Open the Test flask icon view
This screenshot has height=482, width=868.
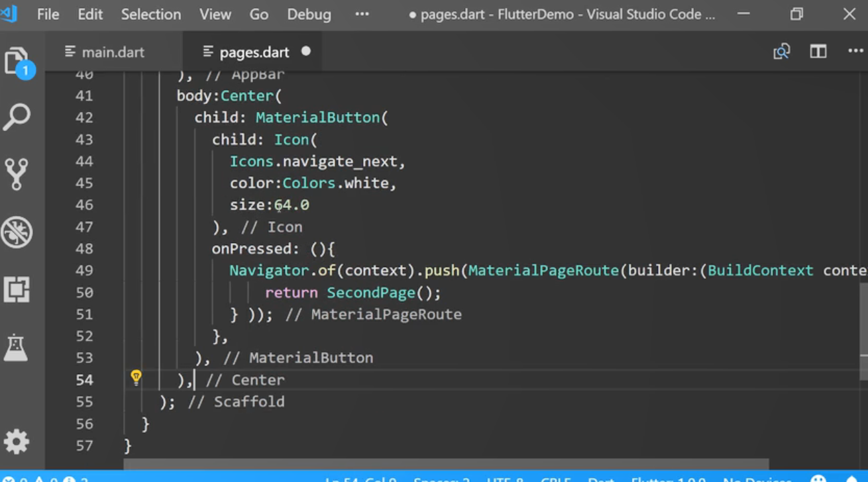[x=16, y=347]
